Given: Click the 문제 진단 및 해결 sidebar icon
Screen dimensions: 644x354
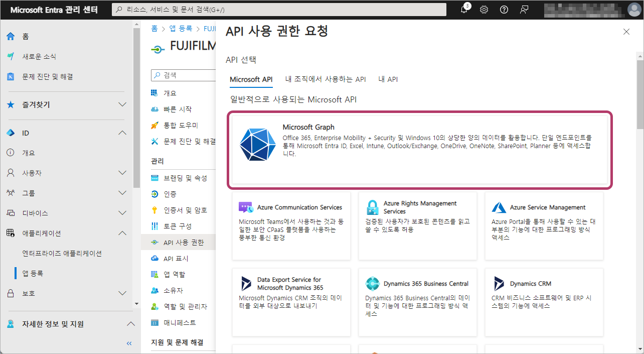Looking at the screenshot, I should [x=11, y=76].
